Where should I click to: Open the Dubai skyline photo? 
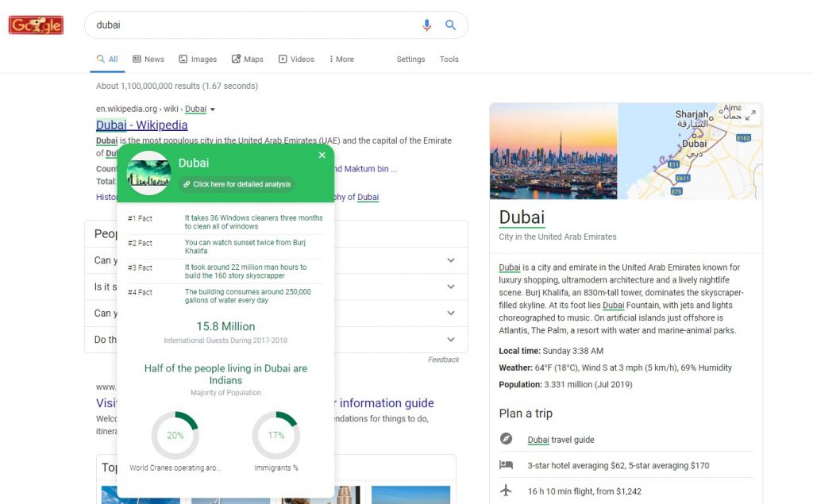tap(553, 151)
